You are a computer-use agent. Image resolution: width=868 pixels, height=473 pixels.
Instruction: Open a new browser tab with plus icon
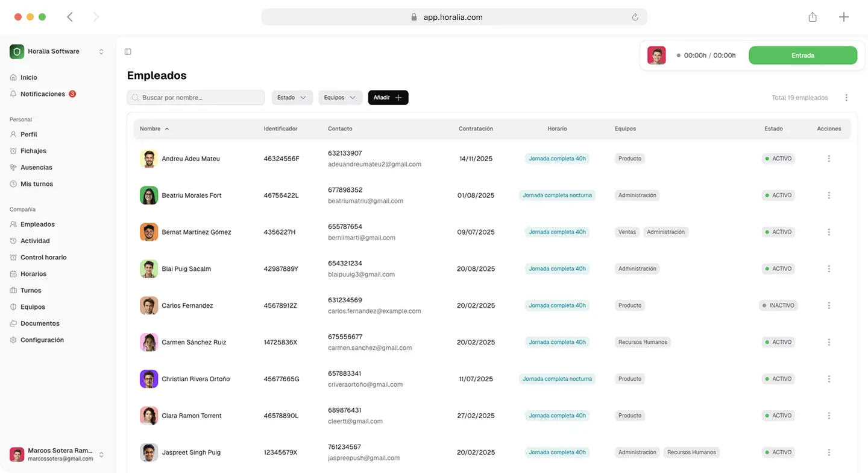click(x=844, y=17)
